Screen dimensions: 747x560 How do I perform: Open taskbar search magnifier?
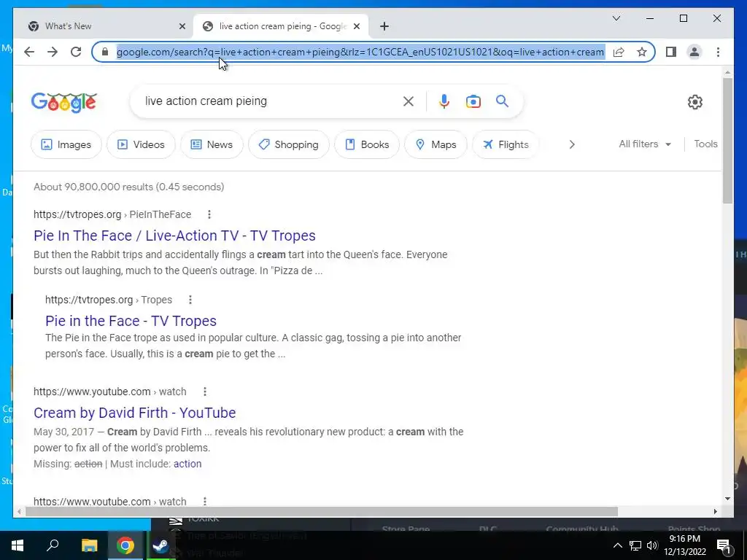pyautogui.click(x=53, y=545)
